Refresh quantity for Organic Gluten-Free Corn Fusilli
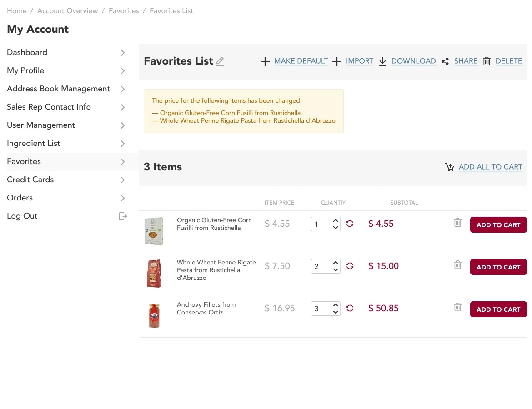 coord(350,224)
